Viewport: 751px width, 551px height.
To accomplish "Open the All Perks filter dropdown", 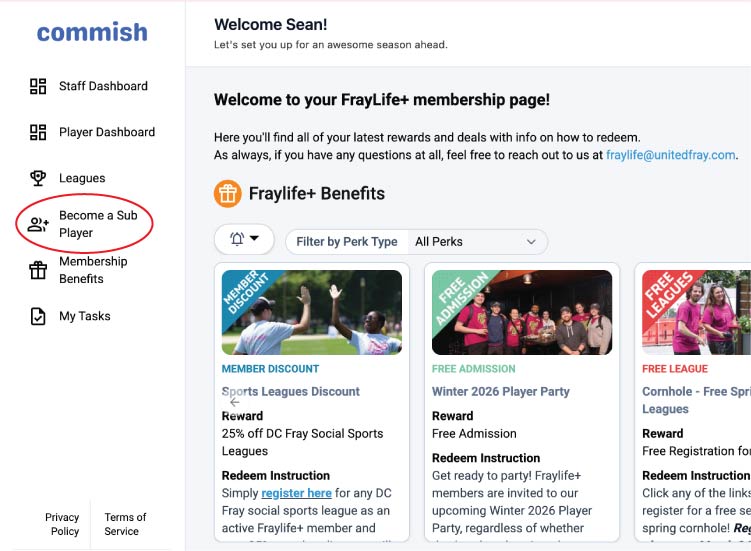I will pos(476,241).
